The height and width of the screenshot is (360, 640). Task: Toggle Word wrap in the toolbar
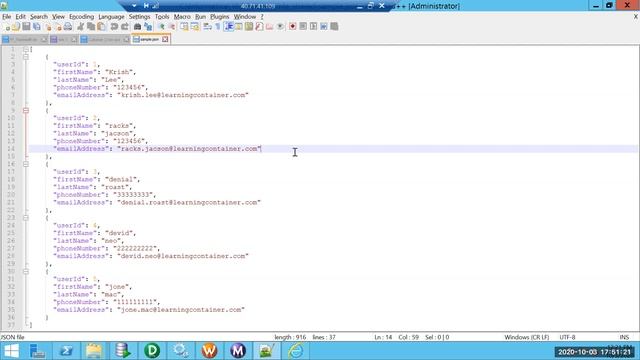tap(207, 27)
